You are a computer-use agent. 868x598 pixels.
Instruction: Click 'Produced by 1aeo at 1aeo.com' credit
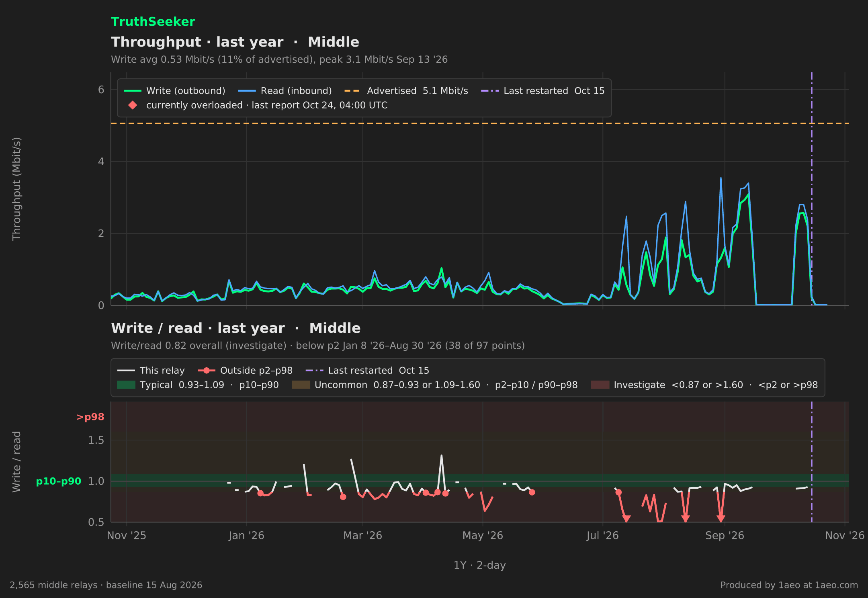[x=789, y=585]
